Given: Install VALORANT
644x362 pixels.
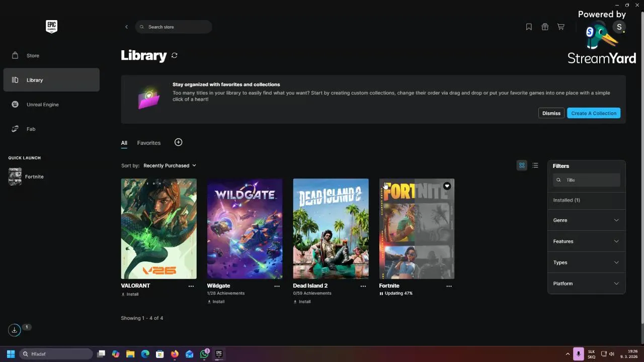Looking at the screenshot, I should (x=130, y=294).
